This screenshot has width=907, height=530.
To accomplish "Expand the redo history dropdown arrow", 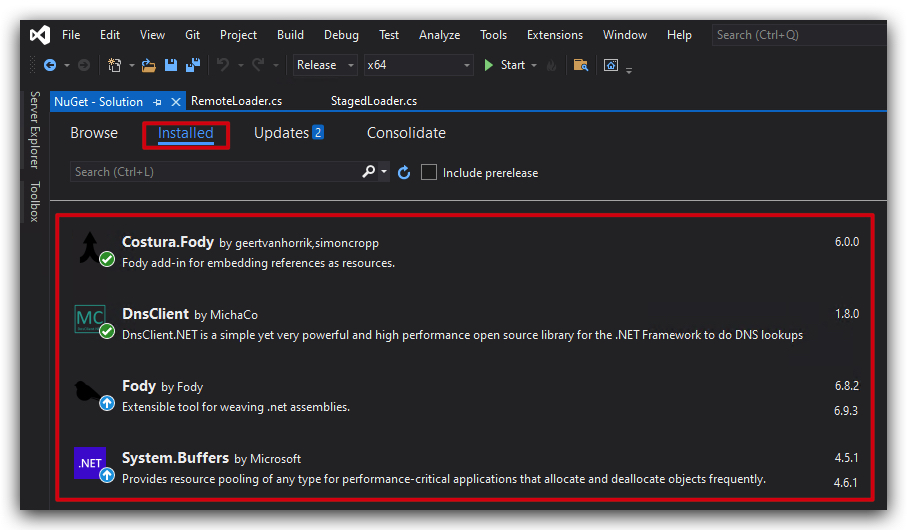I will [275, 65].
